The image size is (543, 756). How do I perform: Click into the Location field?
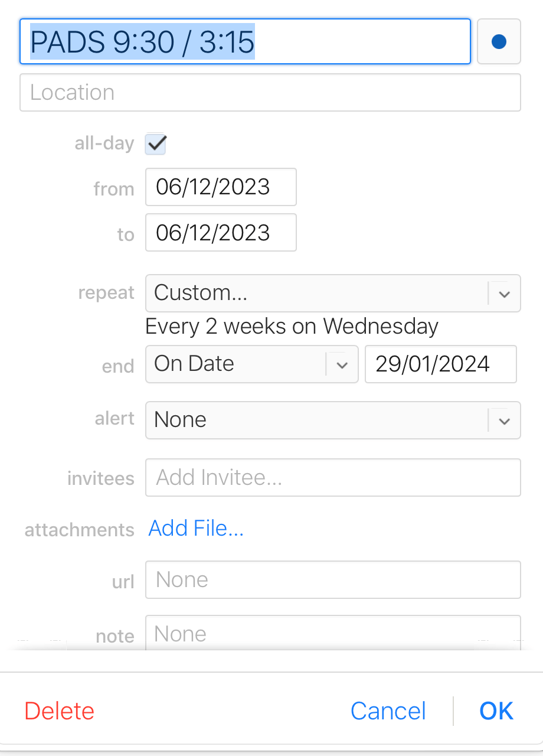pos(270,93)
